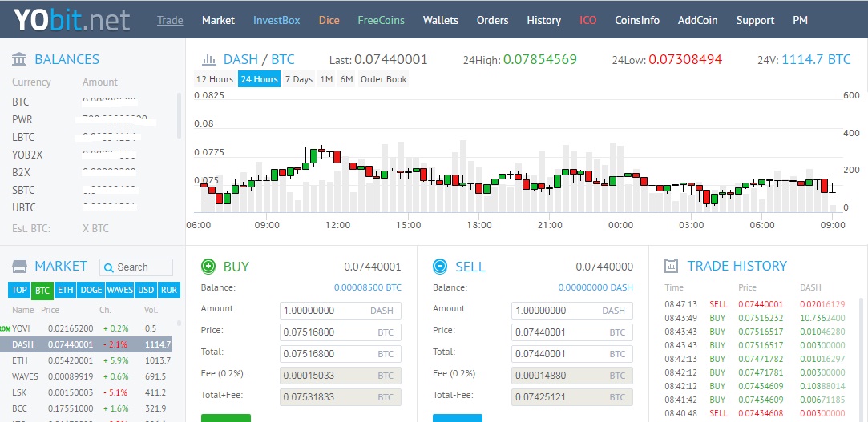Click the Trade History clipboard icon
This screenshot has height=422, width=868.
click(671, 266)
